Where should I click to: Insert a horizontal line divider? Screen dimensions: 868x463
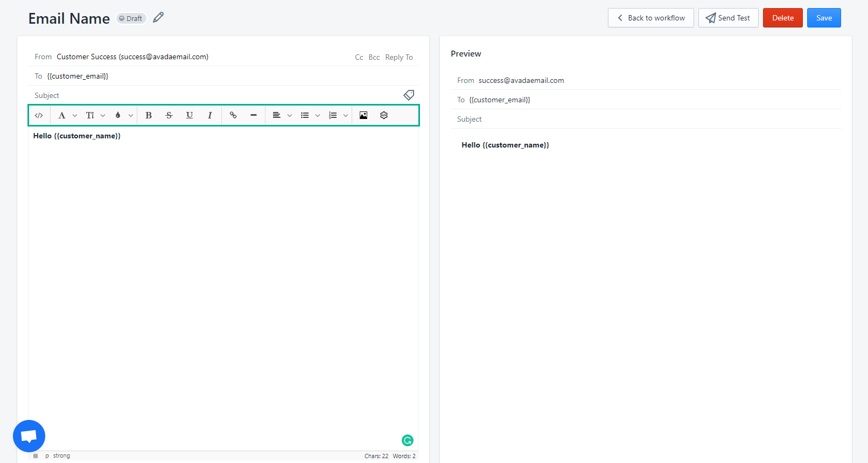point(254,115)
